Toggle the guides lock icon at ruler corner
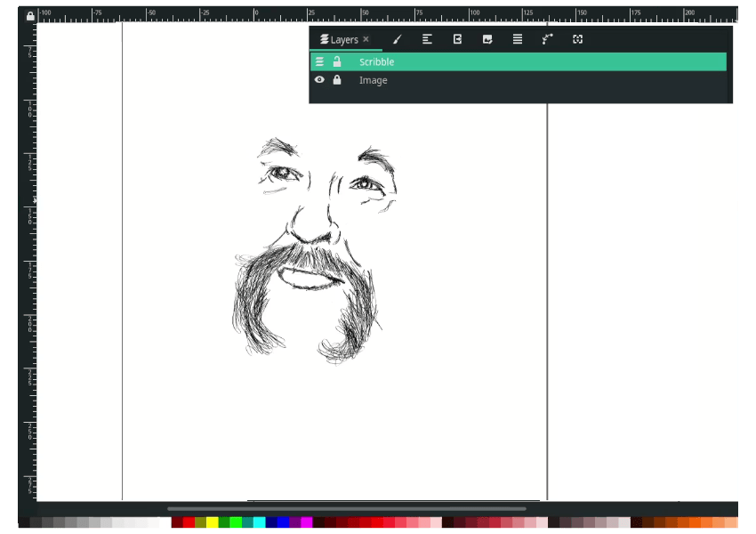The width and height of the screenshot is (756, 534). [30, 16]
